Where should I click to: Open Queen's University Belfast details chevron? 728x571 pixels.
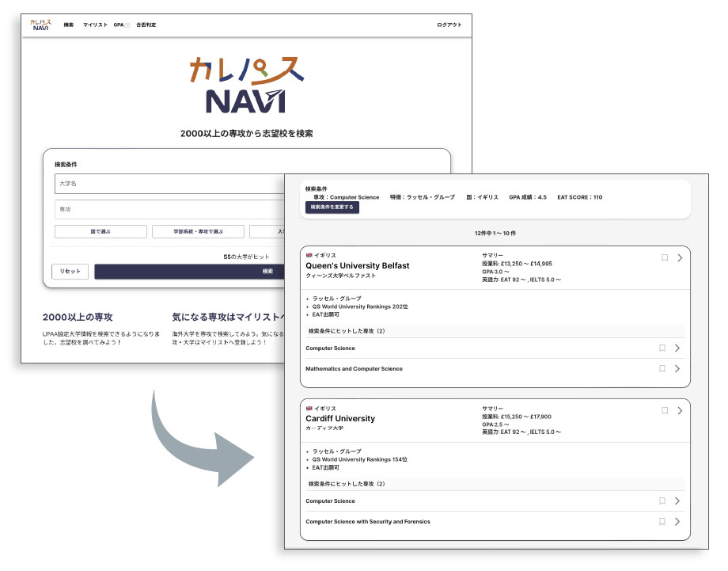click(680, 257)
